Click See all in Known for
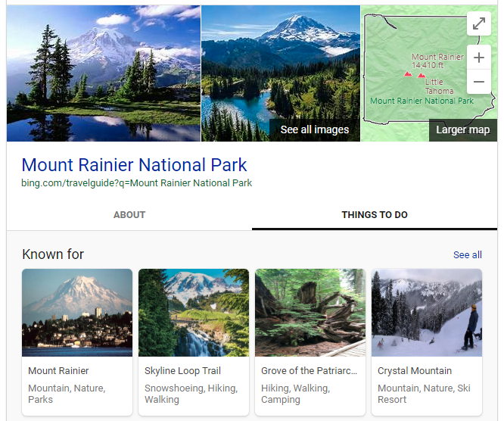The image size is (504, 421). click(467, 254)
